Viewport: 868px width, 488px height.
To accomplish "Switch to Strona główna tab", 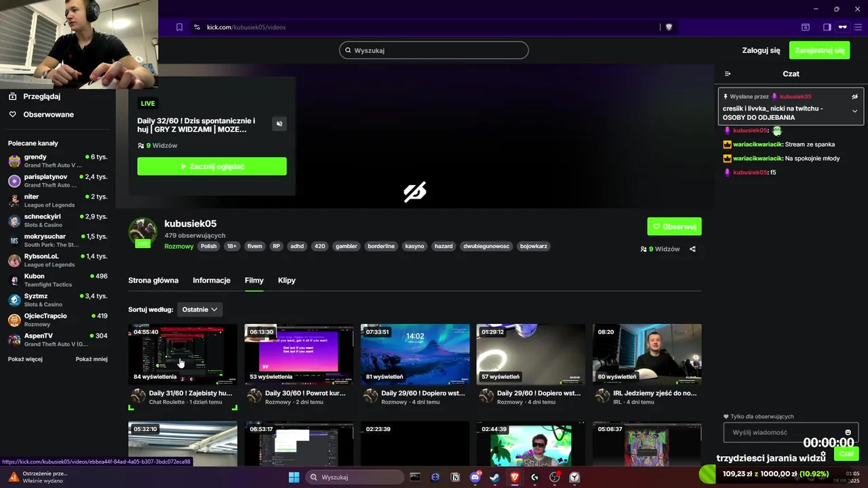I will pyautogui.click(x=153, y=280).
